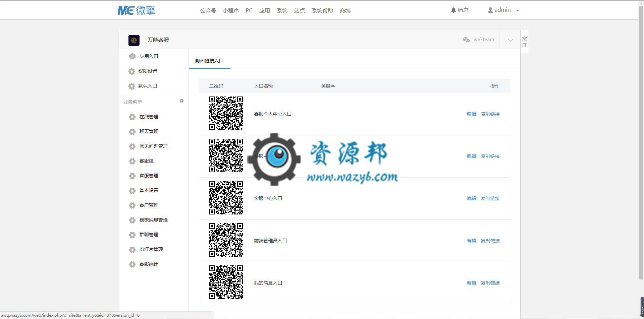Screen dimensions: 644x319
Task: Click the gear icon beside 模板消息管理
Action: pyautogui.click(x=132, y=220)
